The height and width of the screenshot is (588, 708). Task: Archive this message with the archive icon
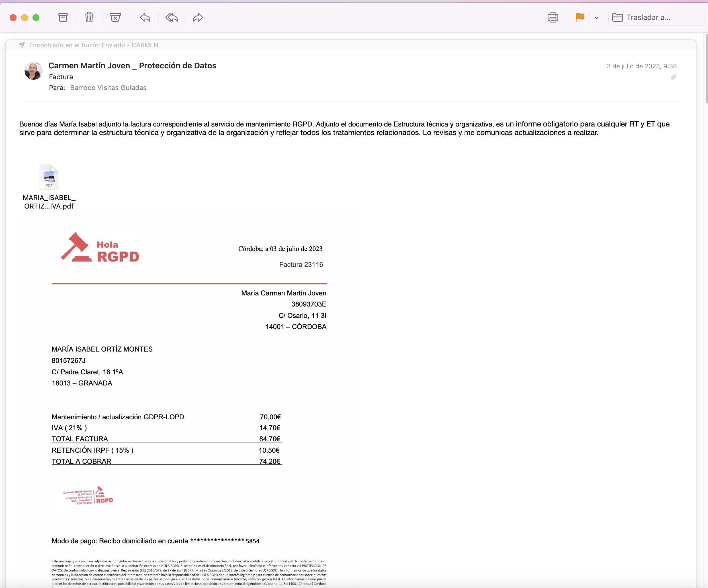click(x=63, y=18)
